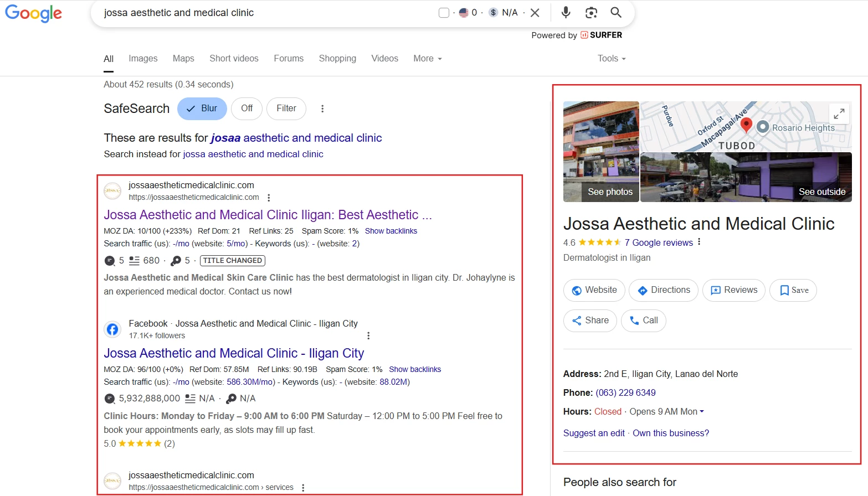Click the 586.30M/mo traffic link
Screen dimensions: 868x496
pos(250,382)
